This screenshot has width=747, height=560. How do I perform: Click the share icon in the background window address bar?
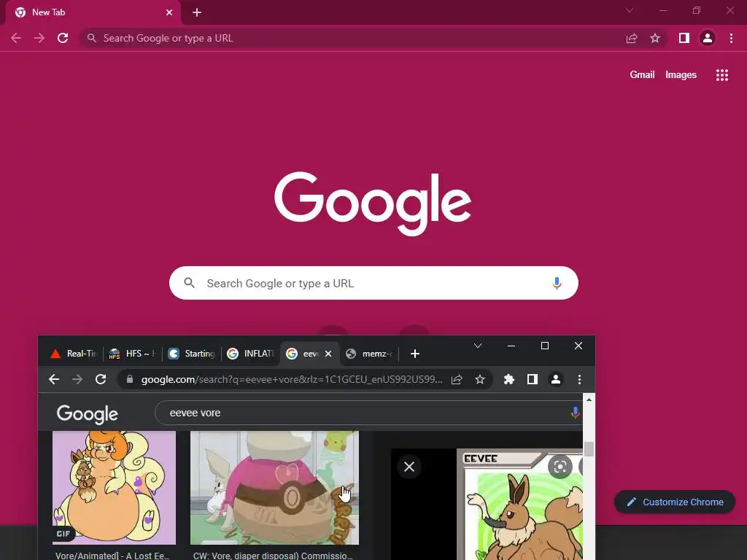tap(632, 38)
